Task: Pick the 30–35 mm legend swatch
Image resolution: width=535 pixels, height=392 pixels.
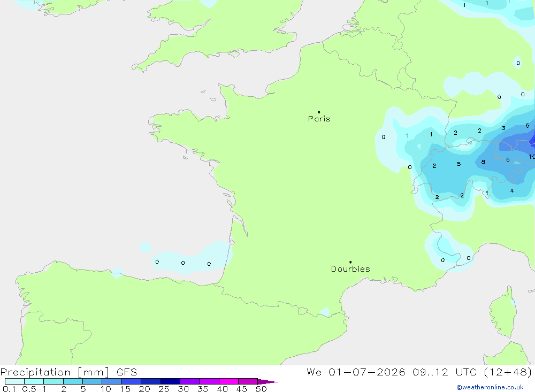Action: 190,381
